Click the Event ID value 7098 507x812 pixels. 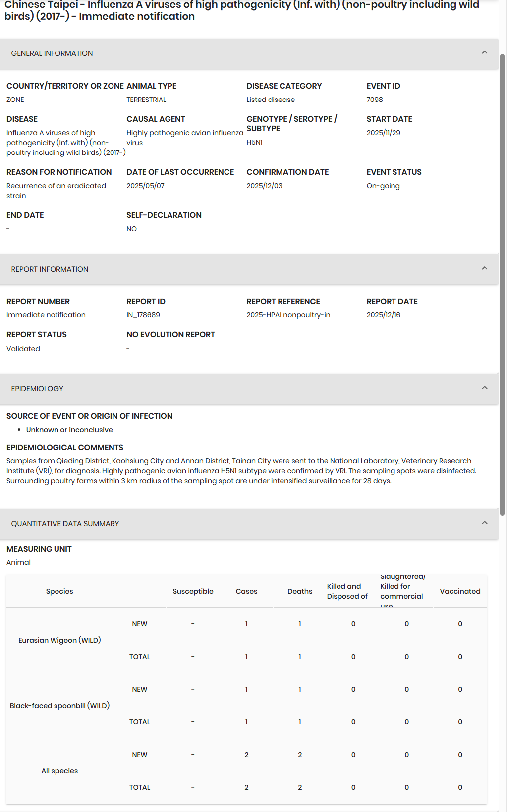[375, 100]
